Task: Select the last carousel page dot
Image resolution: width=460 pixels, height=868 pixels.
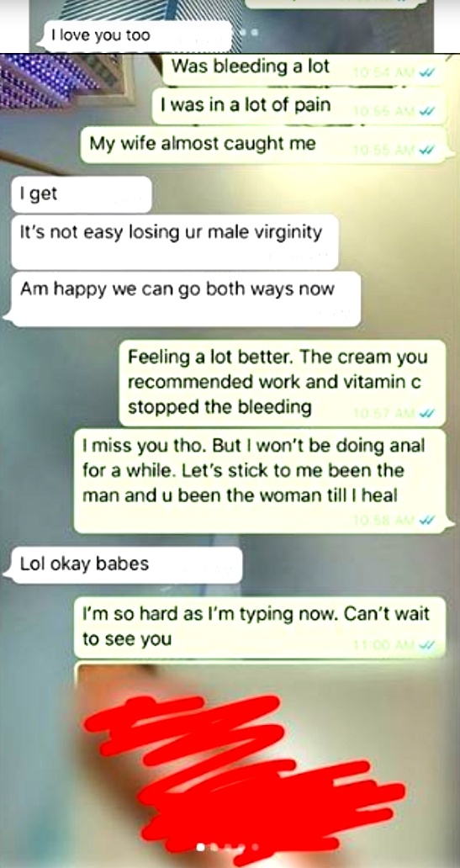Action: point(255,846)
